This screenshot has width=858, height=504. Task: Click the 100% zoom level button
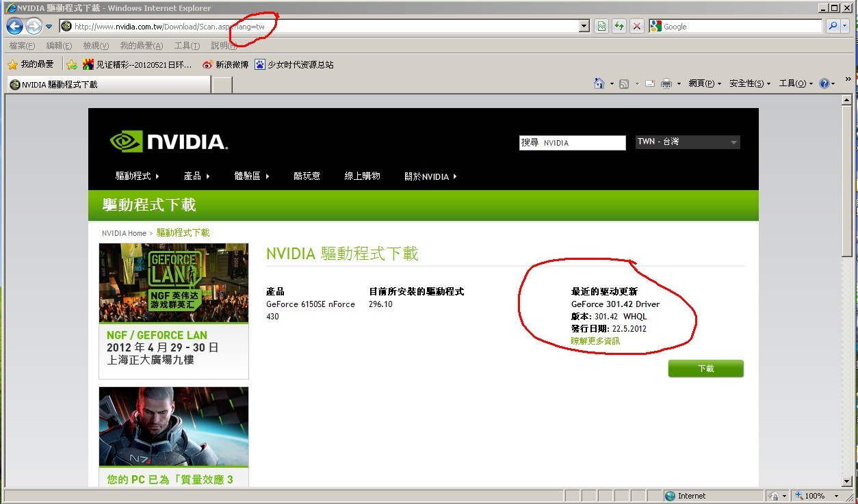(809, 496)
